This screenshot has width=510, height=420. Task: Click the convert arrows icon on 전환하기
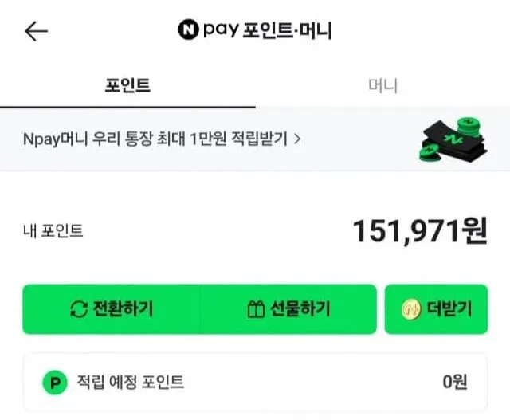[80, 309]
